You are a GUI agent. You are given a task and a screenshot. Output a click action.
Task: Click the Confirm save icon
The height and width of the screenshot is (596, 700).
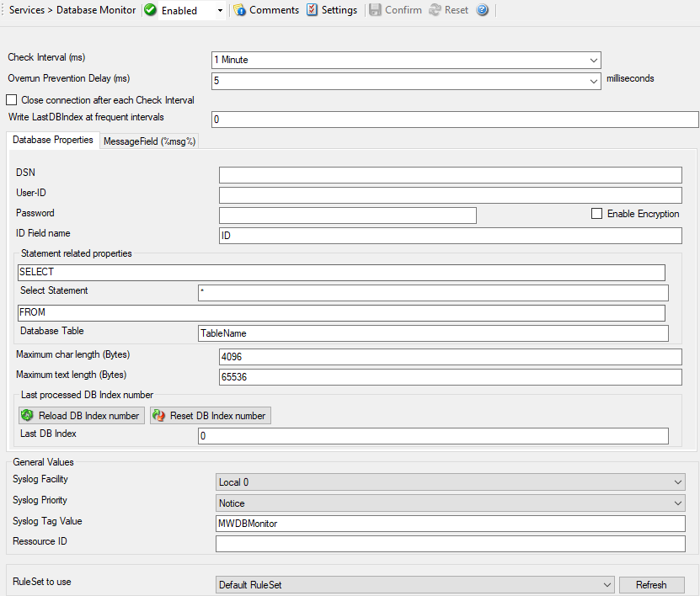point(375,10)
